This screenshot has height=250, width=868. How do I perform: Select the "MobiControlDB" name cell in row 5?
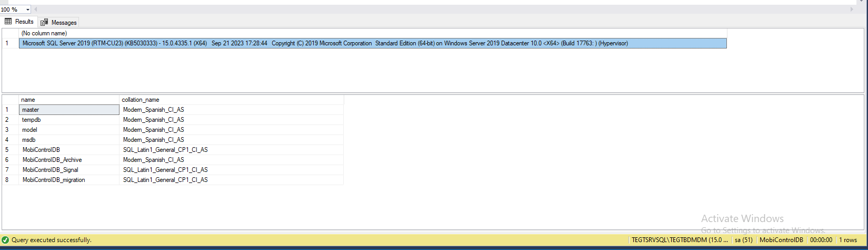pos(69,150)
